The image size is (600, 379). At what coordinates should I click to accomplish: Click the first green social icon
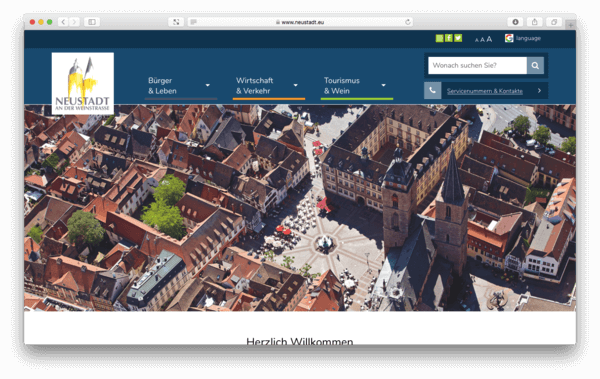439,38
